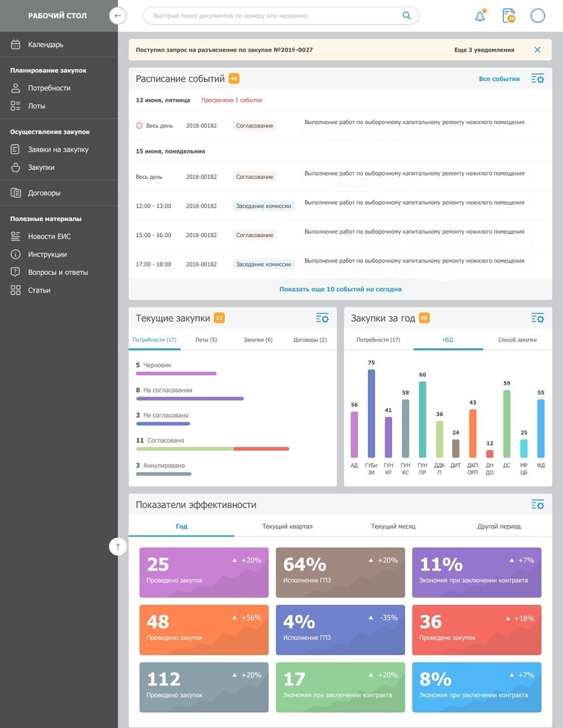563x728 pixels.
Task: Open settings for the Расписание событий panel
Action: tap(538, 79)
